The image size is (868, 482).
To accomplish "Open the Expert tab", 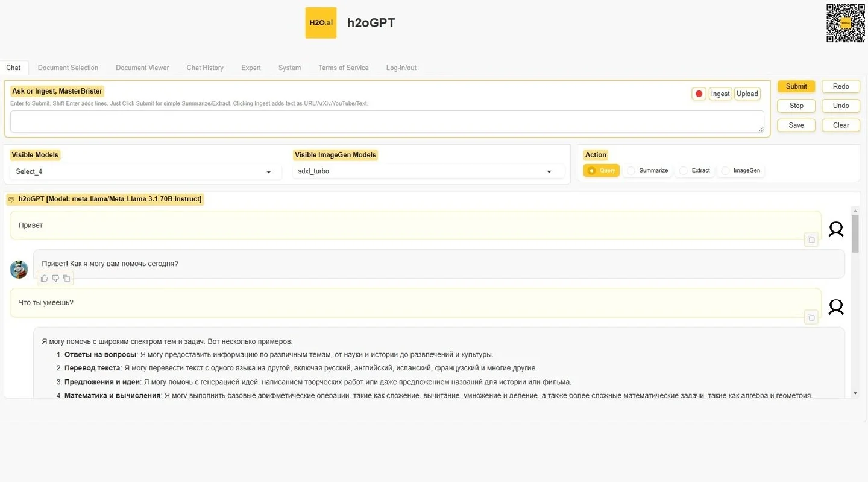I will 251,68.
